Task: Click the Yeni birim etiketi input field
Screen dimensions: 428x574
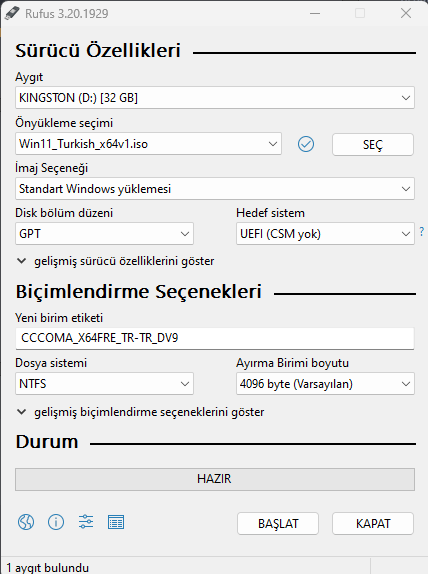Action: (215, 338)
